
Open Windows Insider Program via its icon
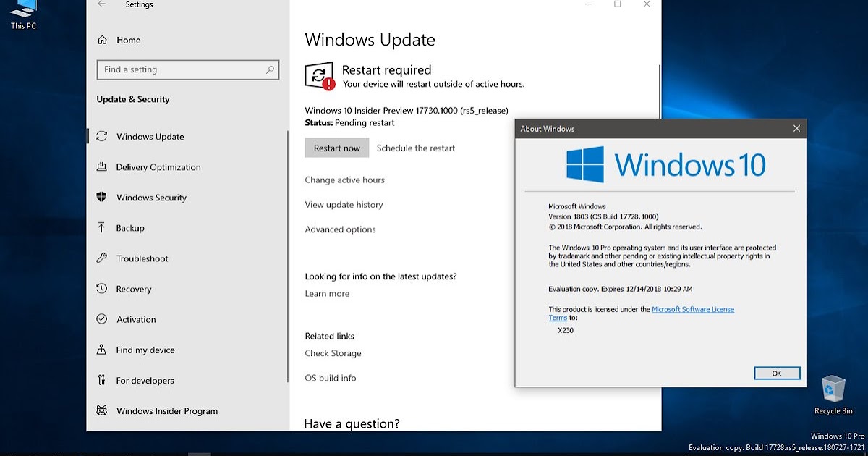(x=103, y=410)
